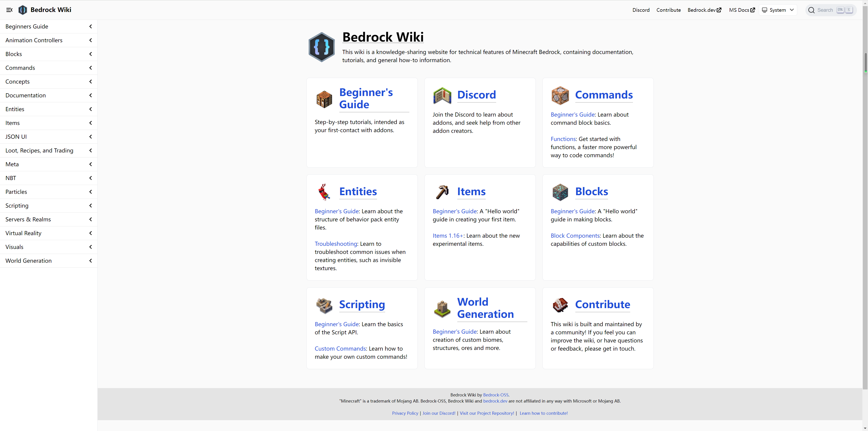Expand the Loot, Recipes, and Trading section
Image resolution: width=868 pixels, height=431 pixels.
click(x=49, y=150)
